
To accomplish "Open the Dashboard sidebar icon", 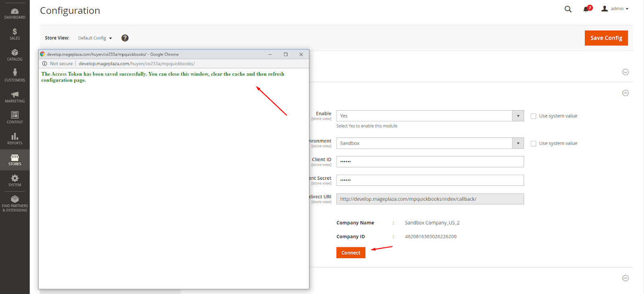I will tap(14, 14).
